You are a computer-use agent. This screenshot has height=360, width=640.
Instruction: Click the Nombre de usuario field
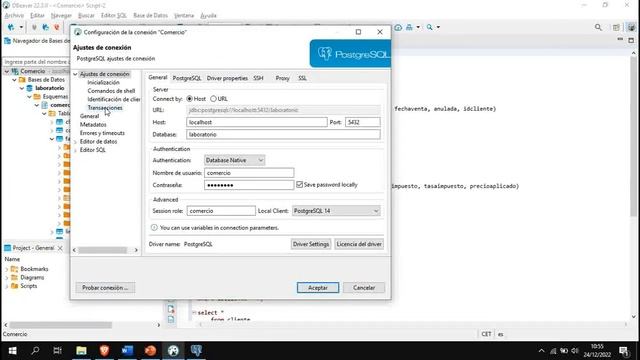pos(249,173)
